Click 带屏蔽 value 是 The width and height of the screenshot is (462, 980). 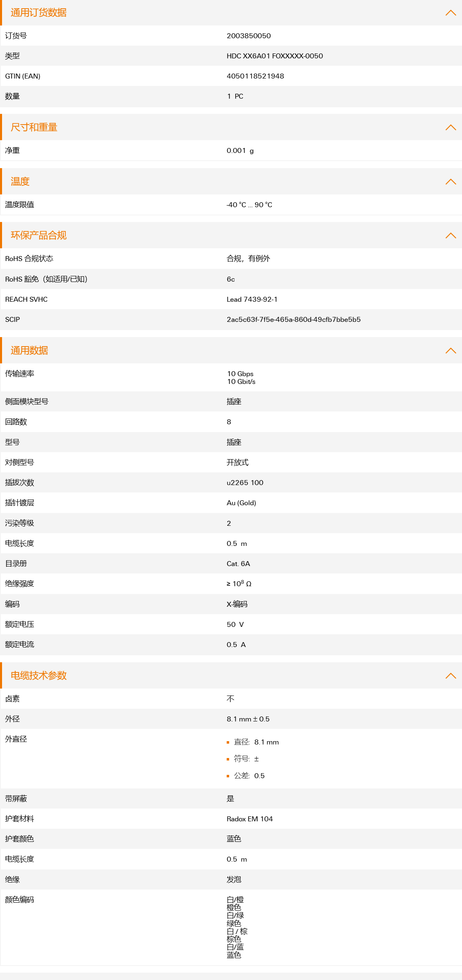pyautogui.click(x=230, y=799)
